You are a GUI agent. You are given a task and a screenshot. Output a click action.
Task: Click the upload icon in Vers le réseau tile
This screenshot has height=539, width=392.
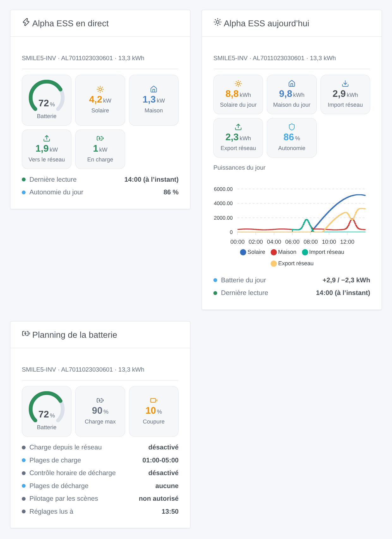point(47,138)
